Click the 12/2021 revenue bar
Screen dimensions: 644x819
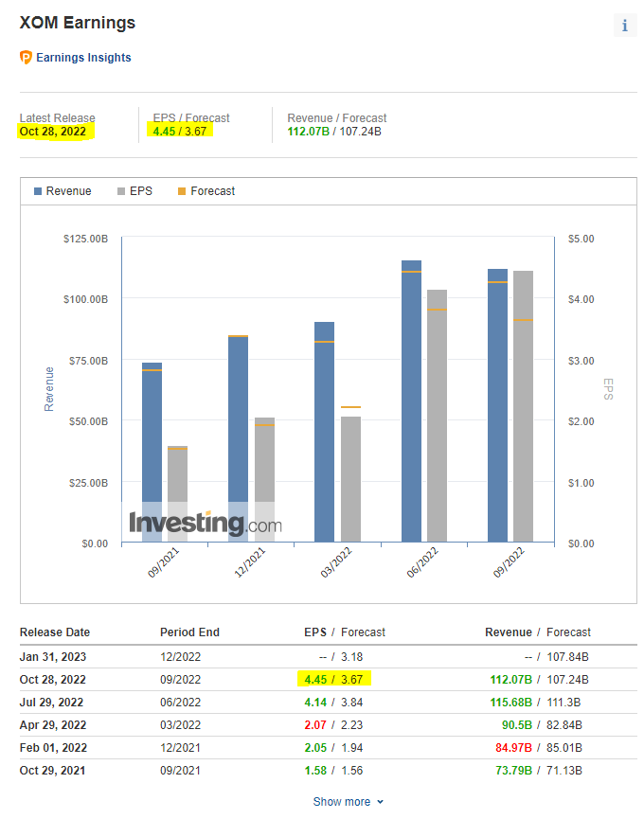[x=238, y=438]
